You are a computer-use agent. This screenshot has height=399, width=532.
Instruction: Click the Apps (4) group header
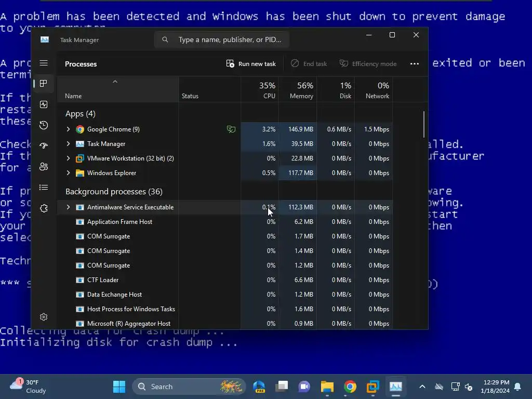(81, 114)
